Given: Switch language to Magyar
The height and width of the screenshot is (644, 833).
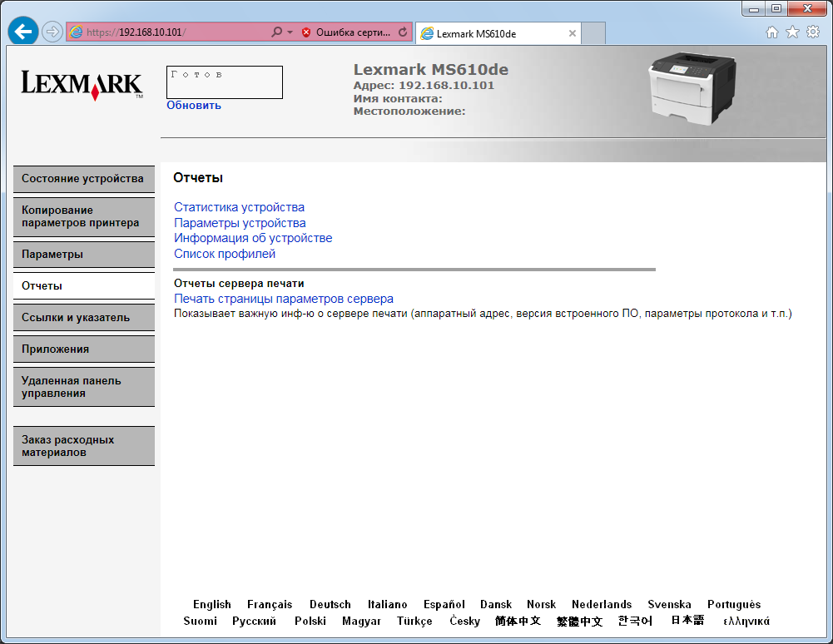Looking at the screenshot, I should [x=361, y=622].
